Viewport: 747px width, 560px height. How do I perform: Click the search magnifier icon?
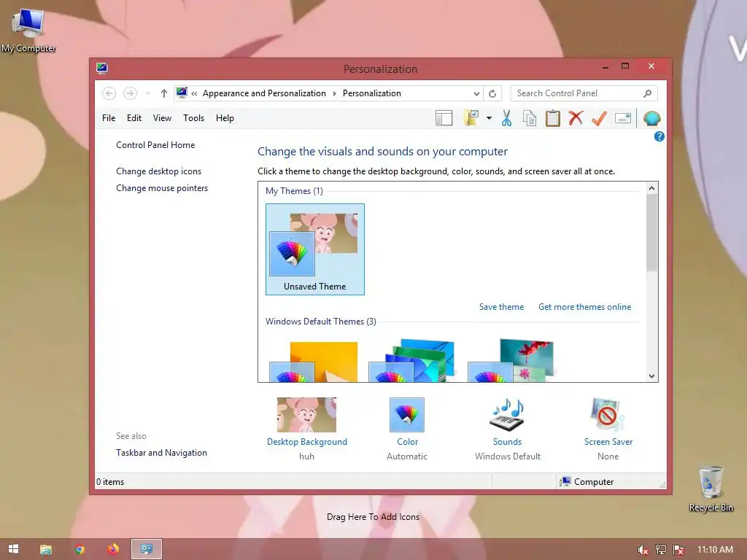[647, 93]
